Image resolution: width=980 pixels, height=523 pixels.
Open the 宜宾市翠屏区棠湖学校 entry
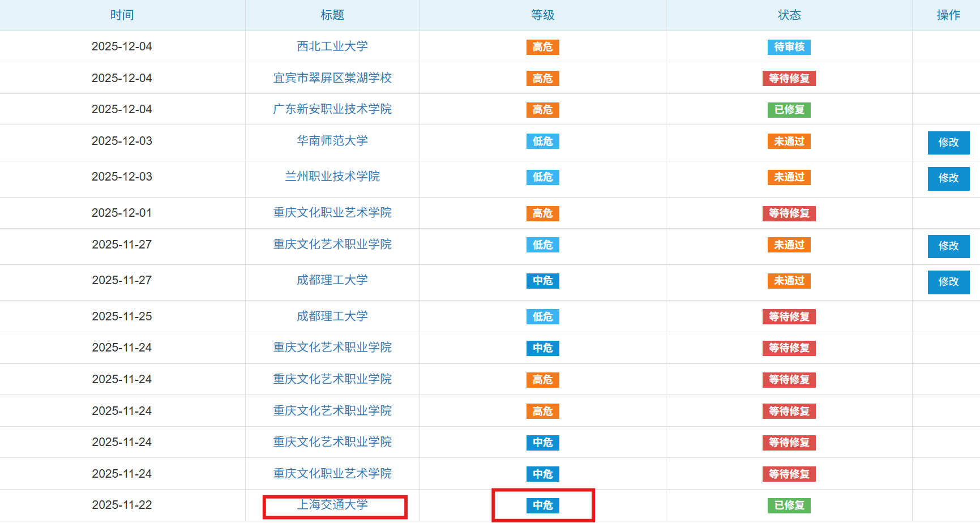[332, 78]
